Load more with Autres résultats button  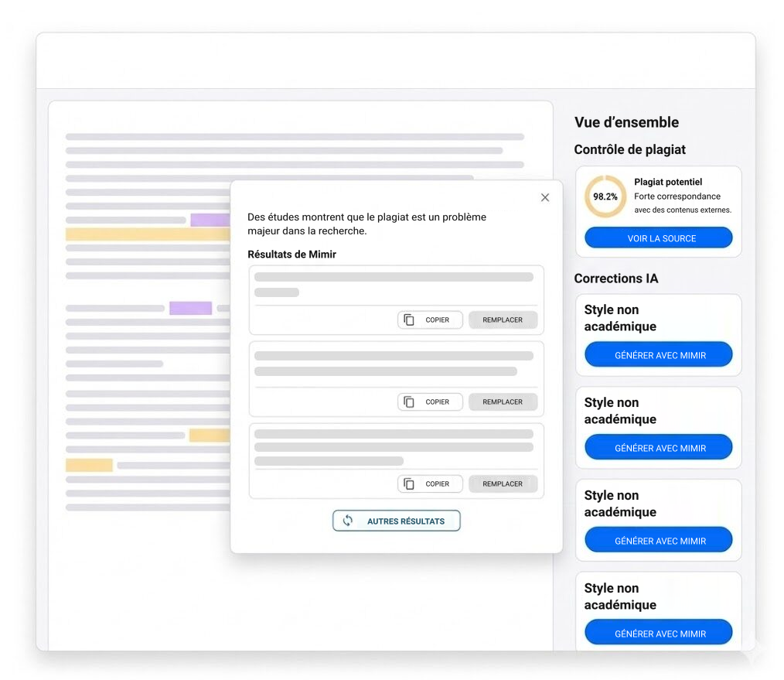(x=397, y=521)
